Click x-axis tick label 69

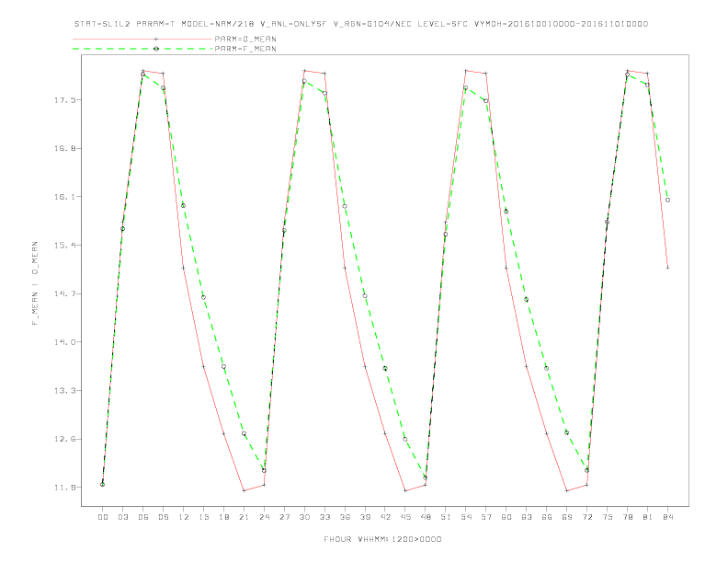567,517
